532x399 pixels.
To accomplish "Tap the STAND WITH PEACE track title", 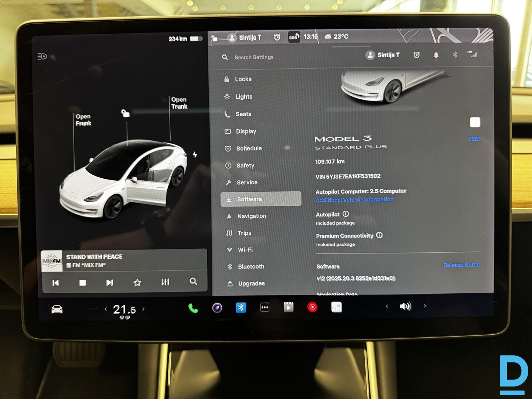I will (94, 257).
